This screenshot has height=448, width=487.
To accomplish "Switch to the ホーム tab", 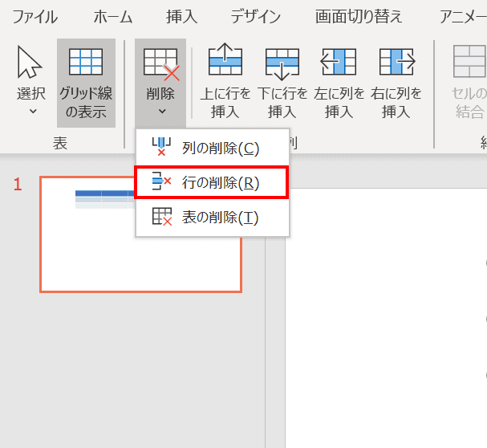I will click(113, 17).
